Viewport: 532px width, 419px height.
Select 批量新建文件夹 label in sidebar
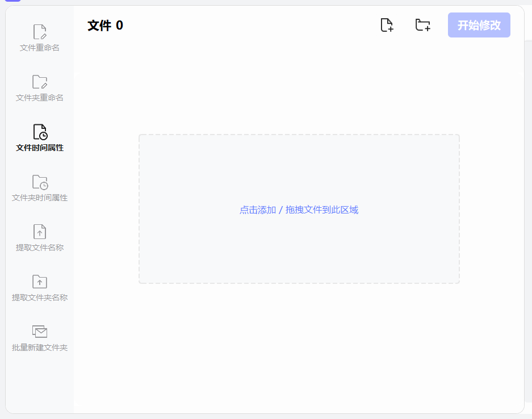click(x=40, y=347)
